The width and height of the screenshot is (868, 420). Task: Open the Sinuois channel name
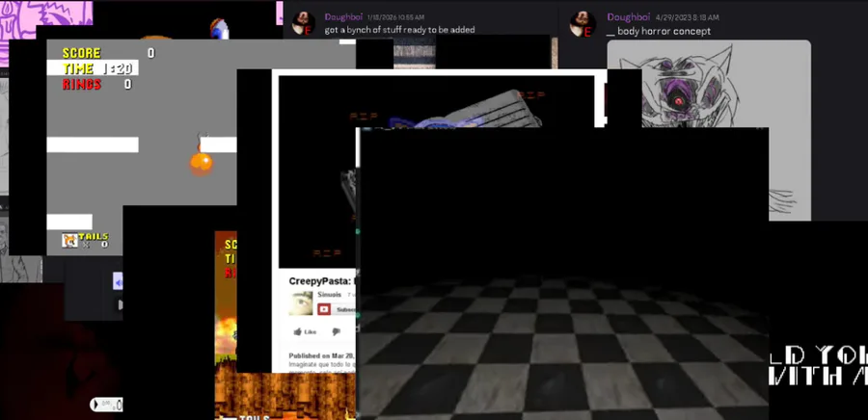pos(329,295)
